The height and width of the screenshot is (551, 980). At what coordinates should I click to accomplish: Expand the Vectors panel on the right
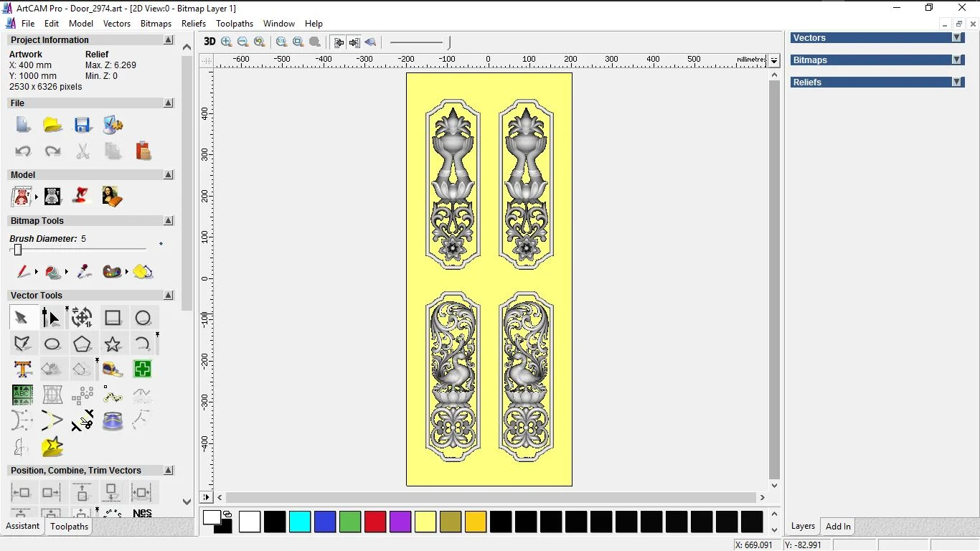956,38
